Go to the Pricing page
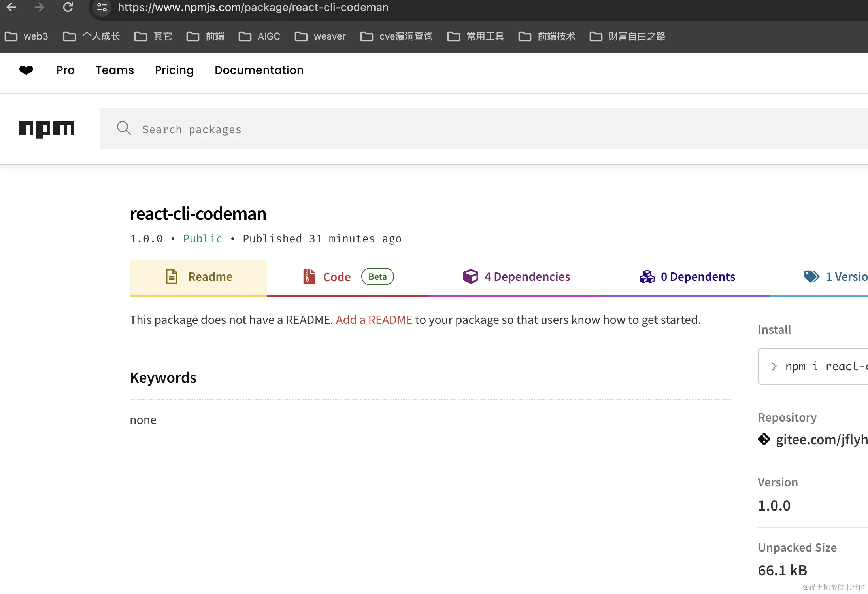Screen dimensions: 868x594 click(x=174, y=70)
